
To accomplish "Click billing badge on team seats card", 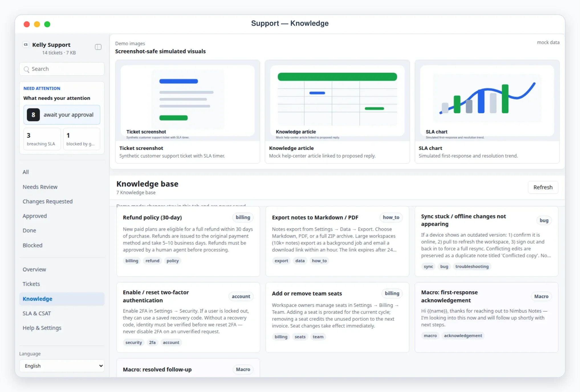I will point(392,294).
